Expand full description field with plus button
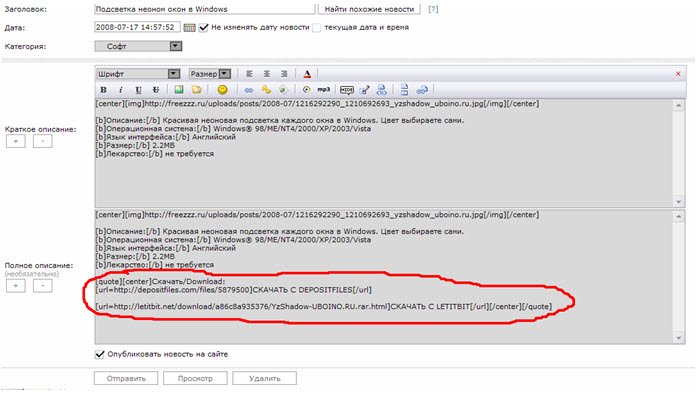This screenshot has width=700, height=393. coord(16,286)
